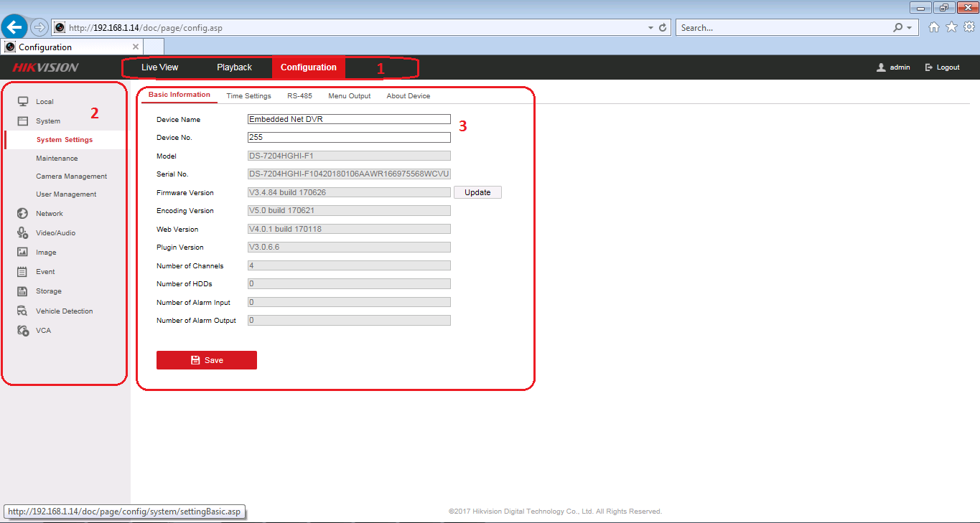Click the Vehicle Detection icon
Screen dimensions: 980x523
click(x=23, y=311)
